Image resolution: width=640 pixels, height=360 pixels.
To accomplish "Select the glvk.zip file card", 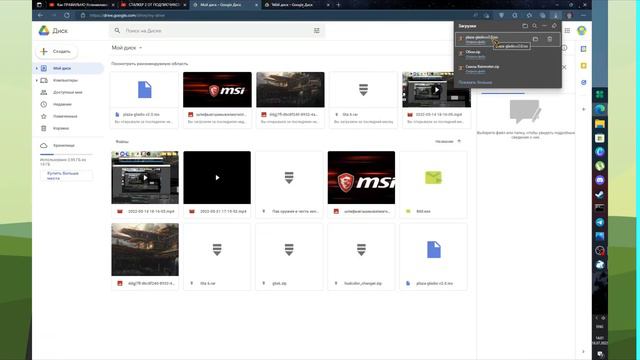I will (x=289, y=256).
